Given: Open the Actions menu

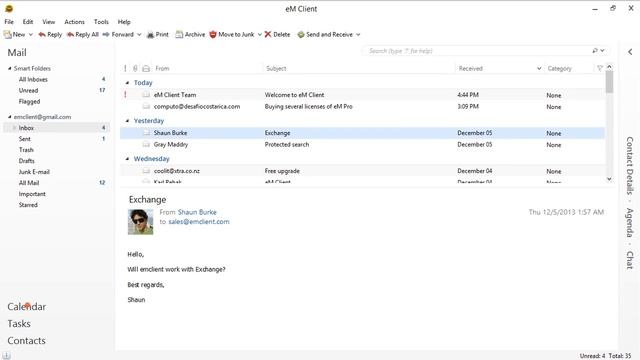Looking at the screenshot, I should pos(74,22).
